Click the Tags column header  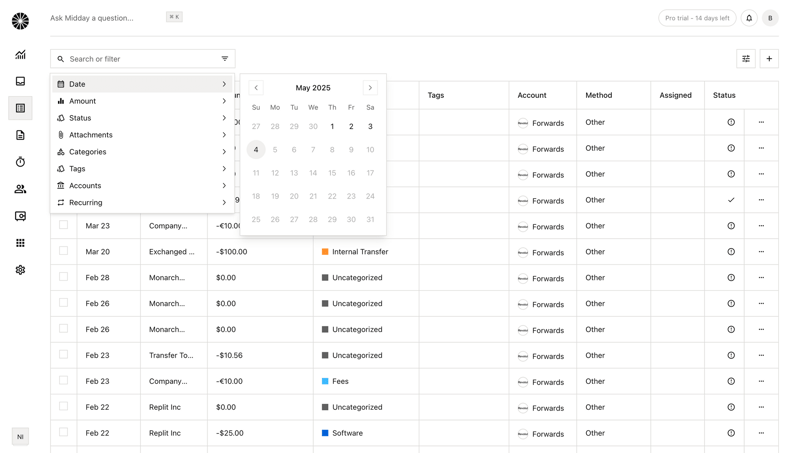pyautogui.click(x=436, y=95)
